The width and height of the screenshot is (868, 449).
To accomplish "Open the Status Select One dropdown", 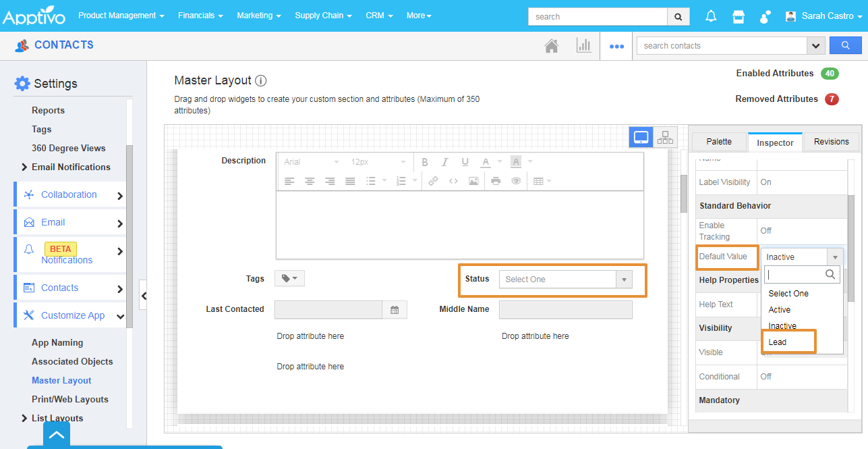I will [x=565, y=280].
